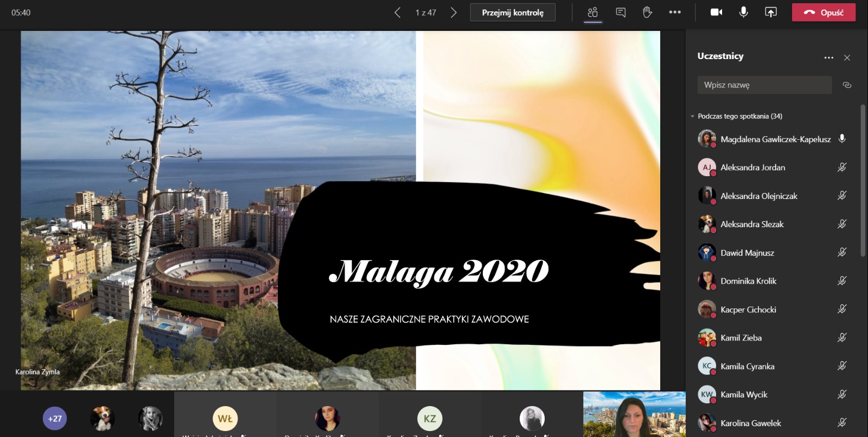This screenshot has width=868, height=437.
Task: Open the meeting chat icon
Action: click(x=621, y=12)
